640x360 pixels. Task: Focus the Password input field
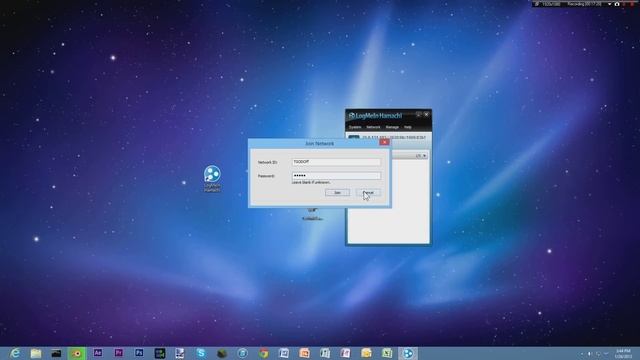336,176
